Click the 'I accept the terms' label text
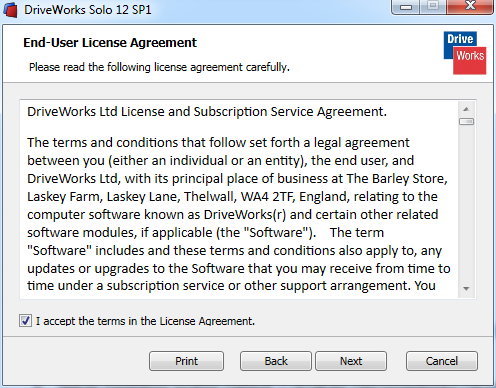Screen dimensions: 496x388 [x=145, y=321]
